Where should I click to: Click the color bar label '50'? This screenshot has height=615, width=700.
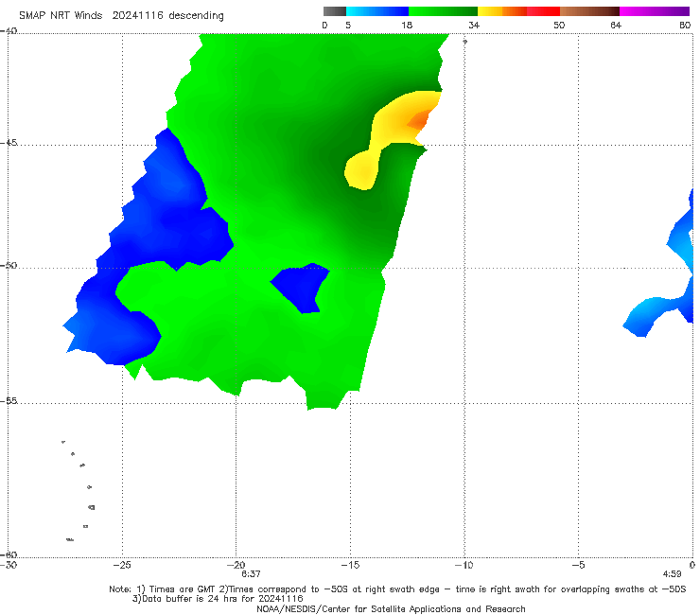(559, 25)
